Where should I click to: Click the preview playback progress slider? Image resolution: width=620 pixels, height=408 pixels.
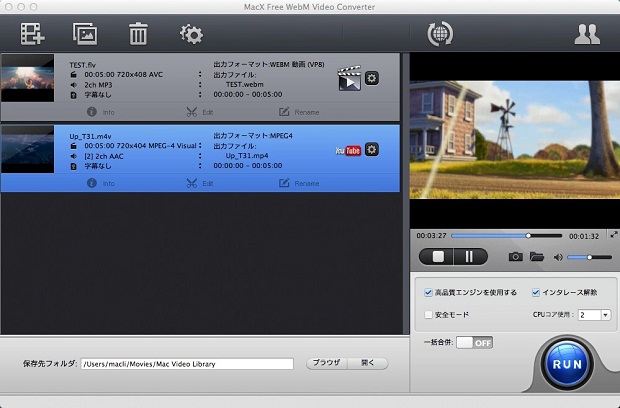pos(507,236)
